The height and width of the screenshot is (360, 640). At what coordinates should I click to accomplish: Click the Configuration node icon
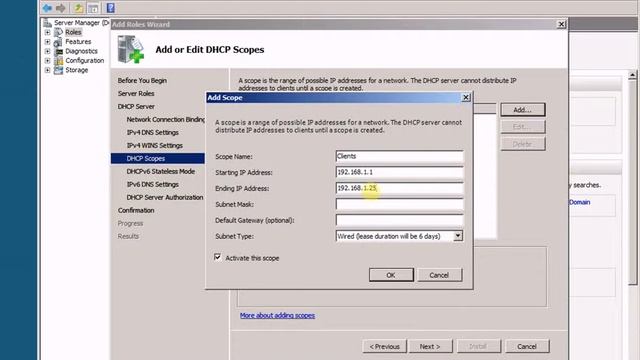coord(58,60)
